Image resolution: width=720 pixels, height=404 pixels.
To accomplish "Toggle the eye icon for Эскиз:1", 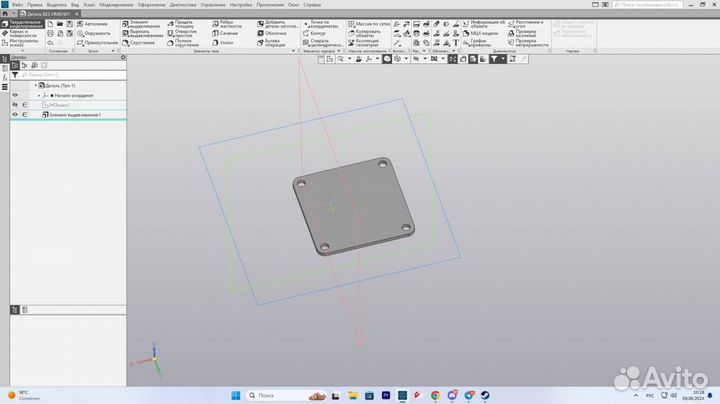I will (x=14, y=105).
